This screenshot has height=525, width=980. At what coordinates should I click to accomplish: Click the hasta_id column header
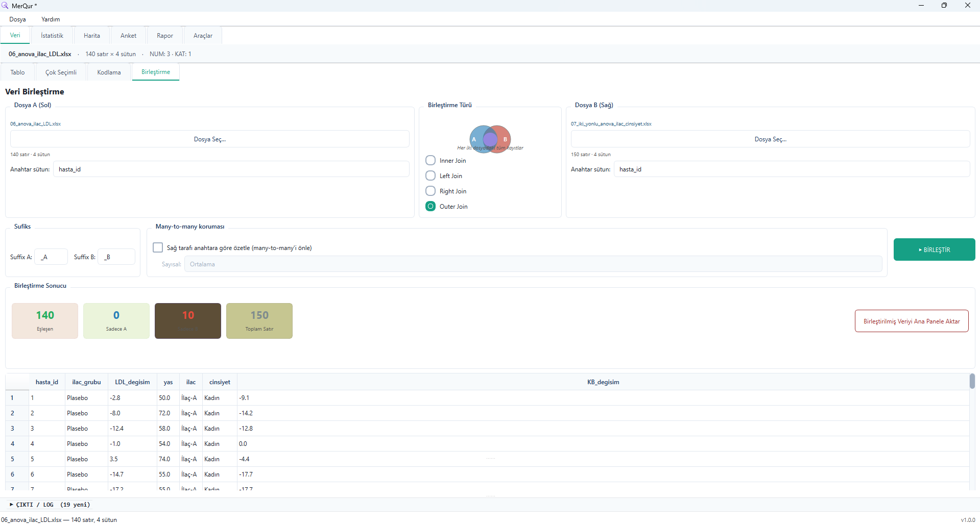coord(47,382)
